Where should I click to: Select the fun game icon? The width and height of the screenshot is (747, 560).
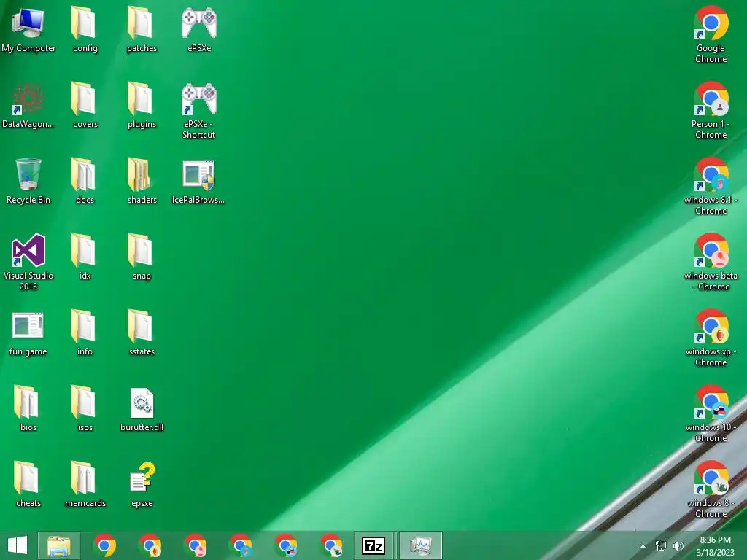pos(28,333)
